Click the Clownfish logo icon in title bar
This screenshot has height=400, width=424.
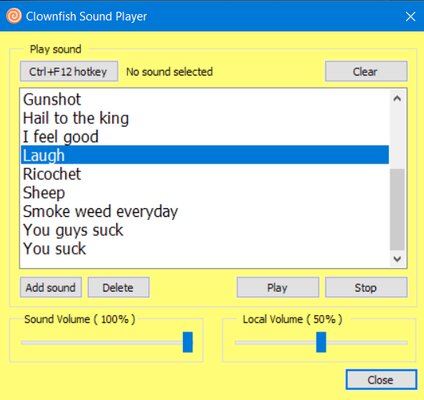(x=14, y=16)
